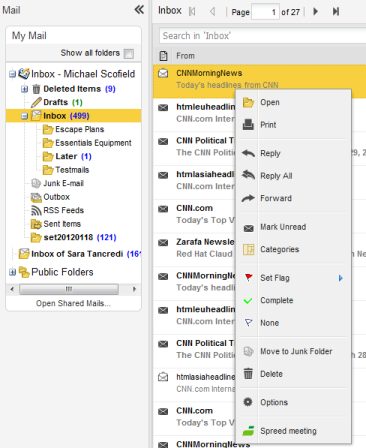Click the open envelope icon of CNNMorningNews
Screen dimensions: 366x448
point(163,73)
